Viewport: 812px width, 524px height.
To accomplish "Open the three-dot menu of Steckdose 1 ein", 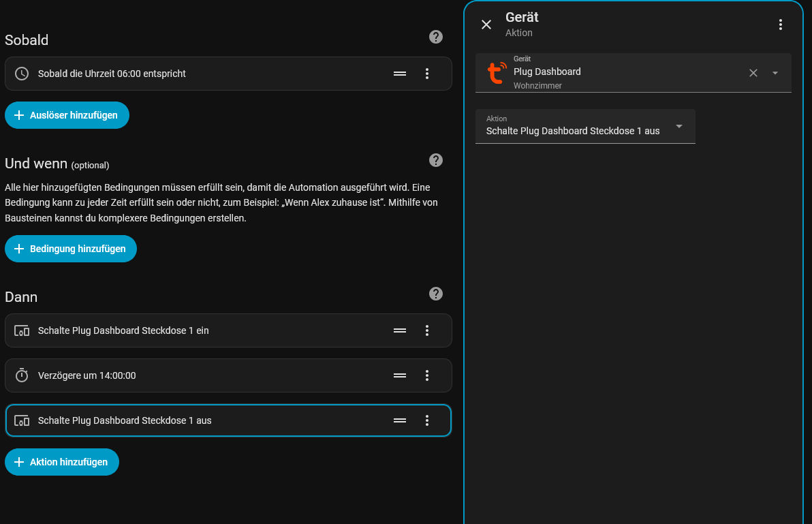I will [427, 330].
